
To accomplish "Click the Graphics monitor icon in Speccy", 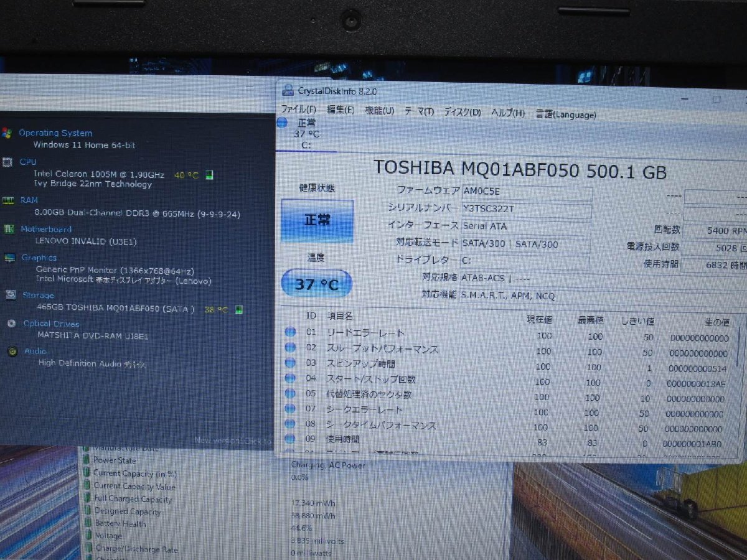I will tap(9, 258).
